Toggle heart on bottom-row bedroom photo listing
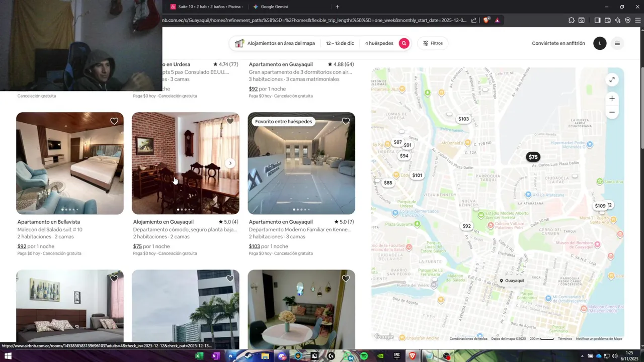 (114, 279)
